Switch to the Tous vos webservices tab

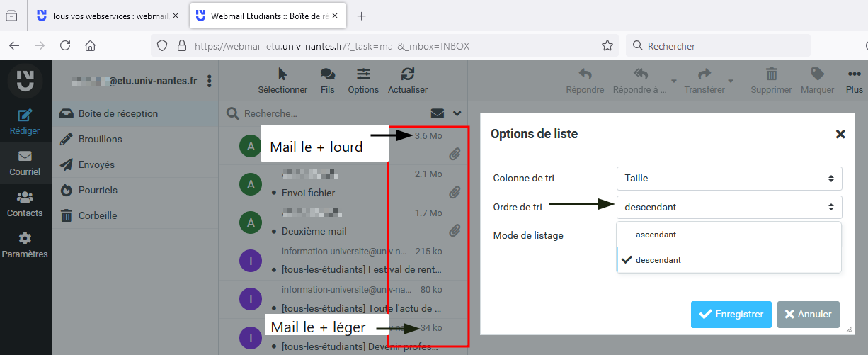point(106,16)
